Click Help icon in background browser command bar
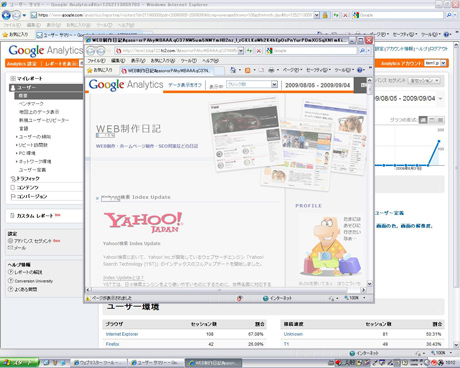 (x=446, y=34)
